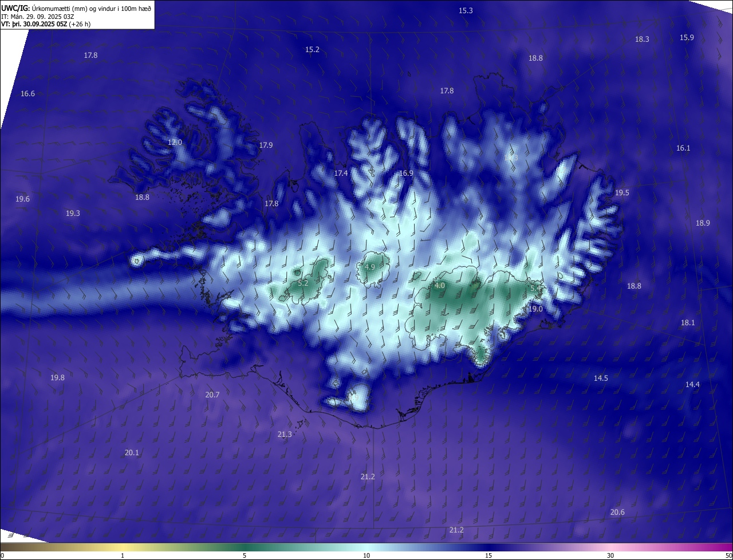The image size is (733, 560).
Task: Click the 14.5 value label
Action: [601, 378]
